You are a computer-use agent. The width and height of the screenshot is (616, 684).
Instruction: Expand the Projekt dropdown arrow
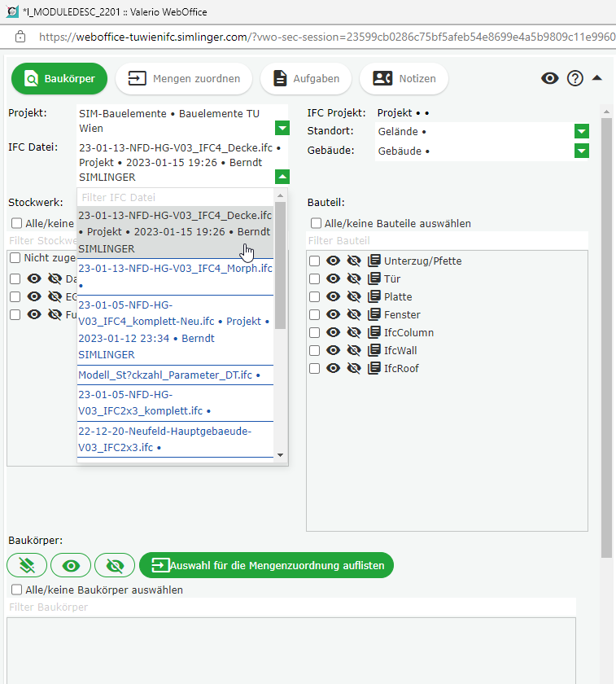[x=281, y=128]
